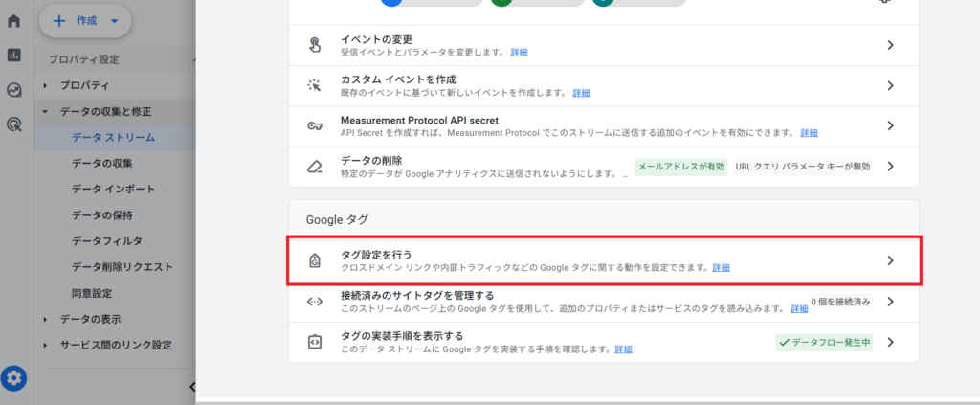Collapse the データの収集と修正 section
This screenshot has width=980, height=405.
(46, 112)
